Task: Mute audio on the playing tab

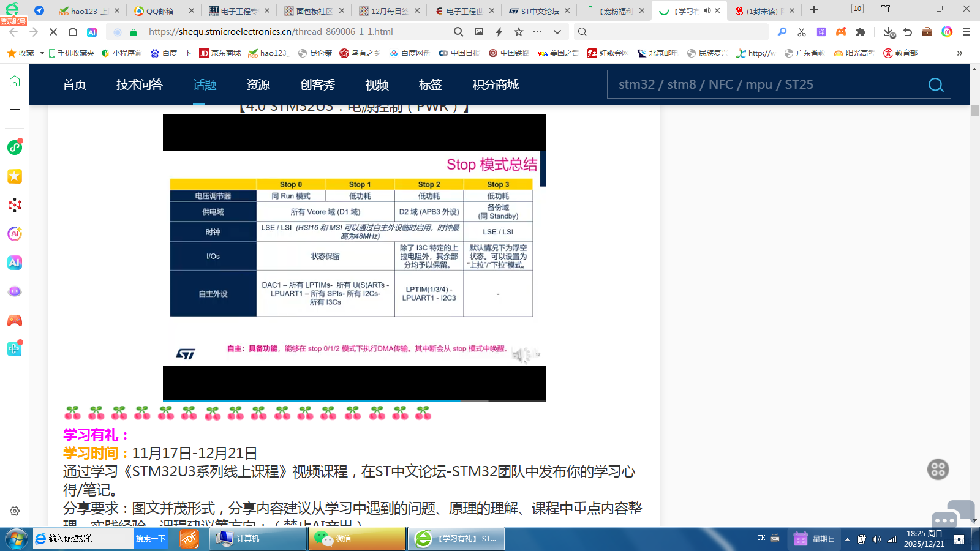Action: pos(707,10)
